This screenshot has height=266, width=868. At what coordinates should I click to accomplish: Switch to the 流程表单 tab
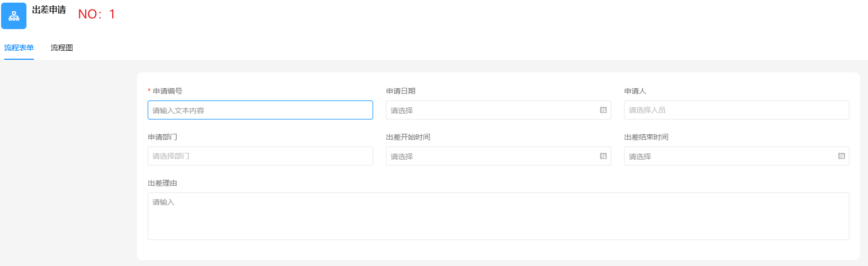[x=19, y=48]
